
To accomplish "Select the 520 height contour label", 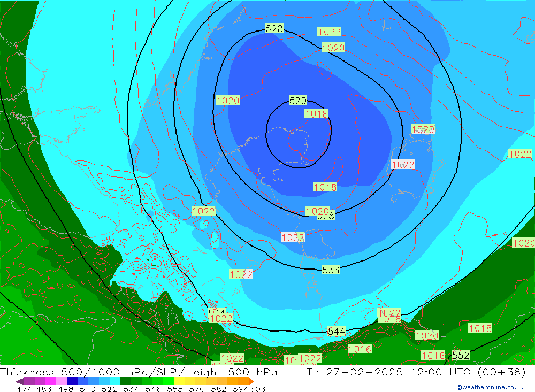I will pos(298,101).
